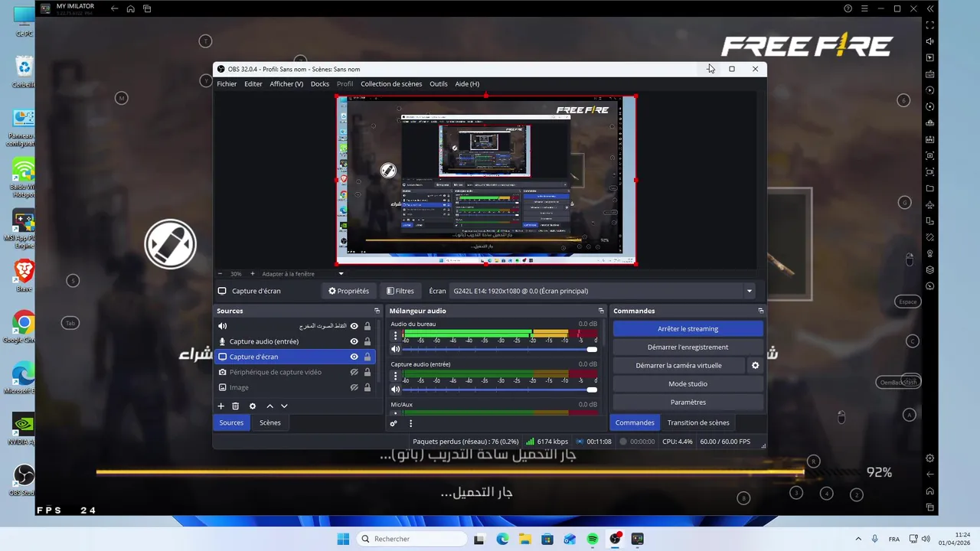Open virtual camera settings gear
Screen dimensions: 980x551
(x=755, y=365)
